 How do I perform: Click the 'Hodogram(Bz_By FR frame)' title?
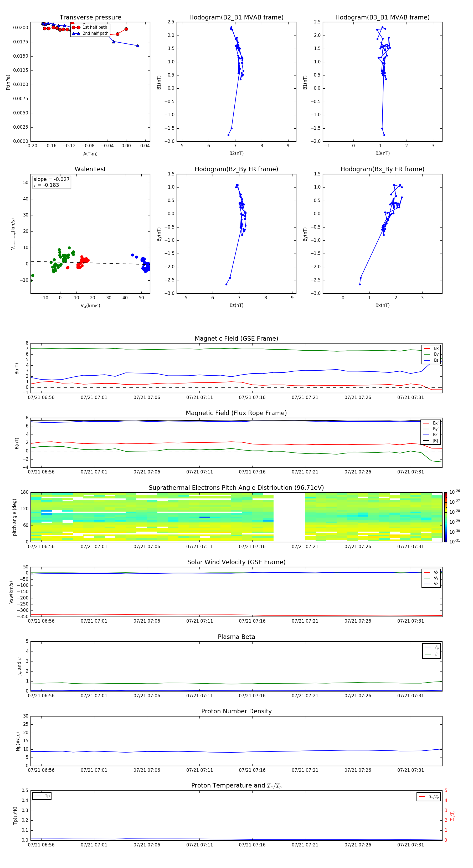(x=236, y=169)
